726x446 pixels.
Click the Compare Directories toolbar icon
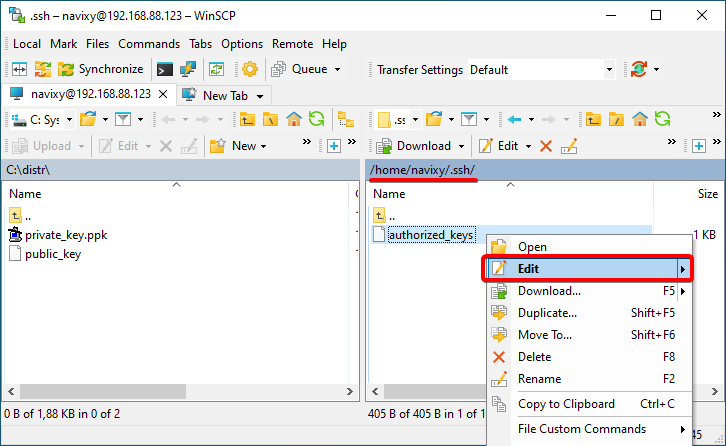pos(19,69)
